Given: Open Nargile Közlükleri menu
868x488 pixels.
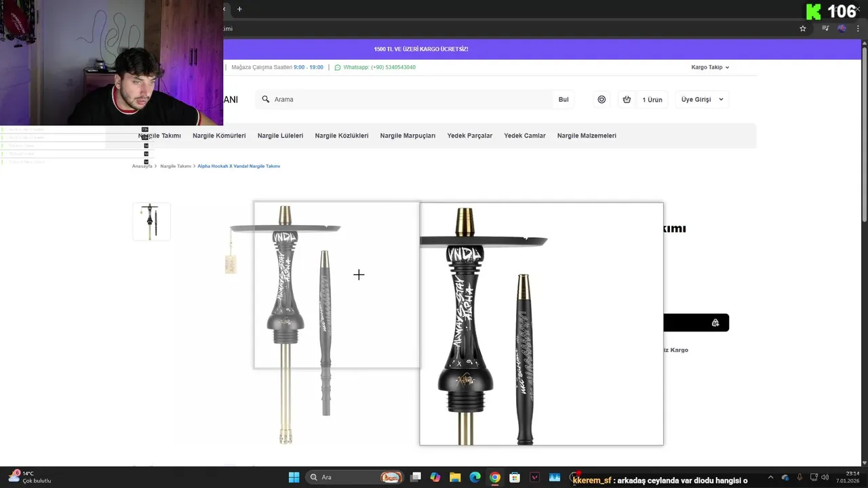Looking at the screenshot, I should coord(342,136).
